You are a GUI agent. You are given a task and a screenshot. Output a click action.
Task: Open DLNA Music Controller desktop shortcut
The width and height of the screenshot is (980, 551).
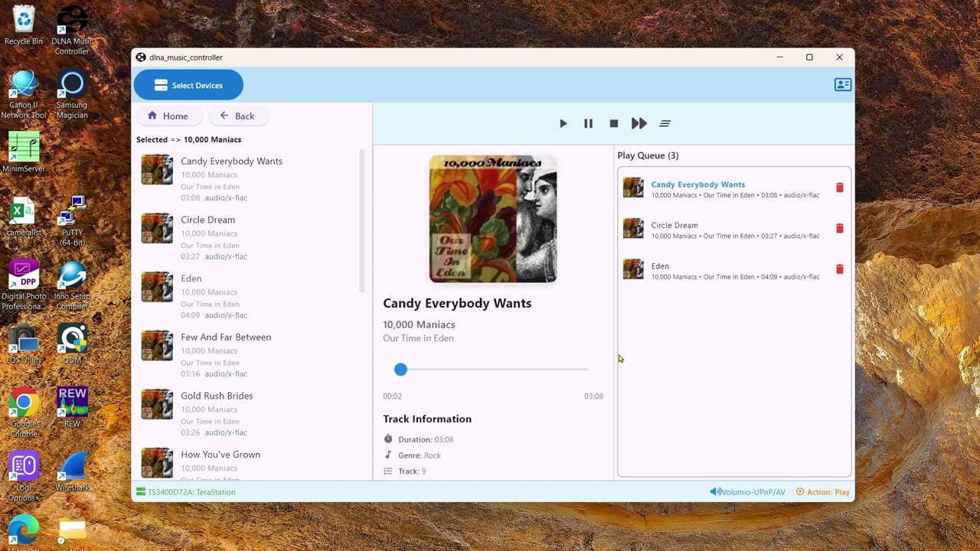[72, 31]
